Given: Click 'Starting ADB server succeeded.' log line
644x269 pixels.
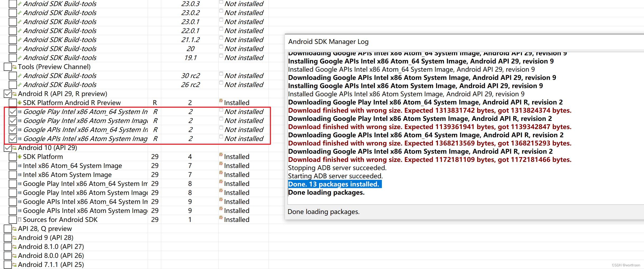Looking at the screenshot, I should [335, 176].
